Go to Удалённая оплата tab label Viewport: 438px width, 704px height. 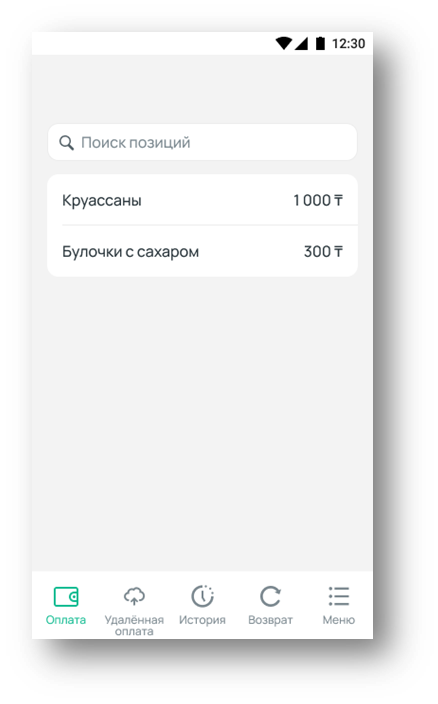[134, 625]
